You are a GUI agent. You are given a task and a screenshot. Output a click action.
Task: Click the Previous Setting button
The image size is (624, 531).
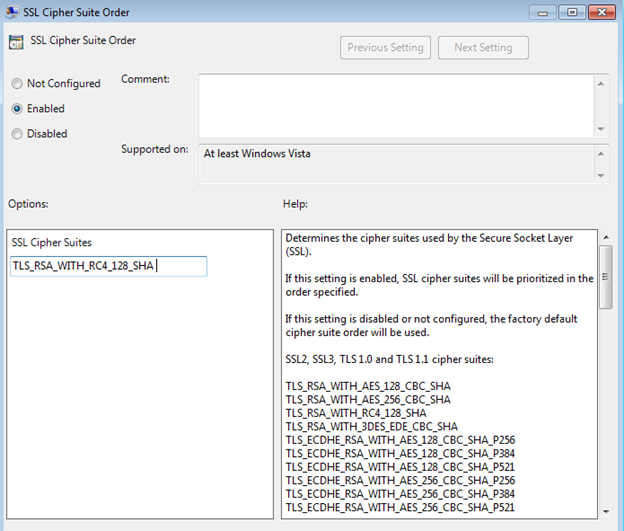pos(386,47)
